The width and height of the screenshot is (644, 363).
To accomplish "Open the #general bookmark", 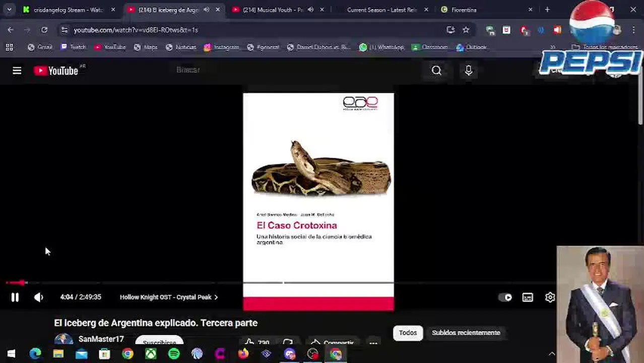I will pyautogui.click(x=263, y=47).
